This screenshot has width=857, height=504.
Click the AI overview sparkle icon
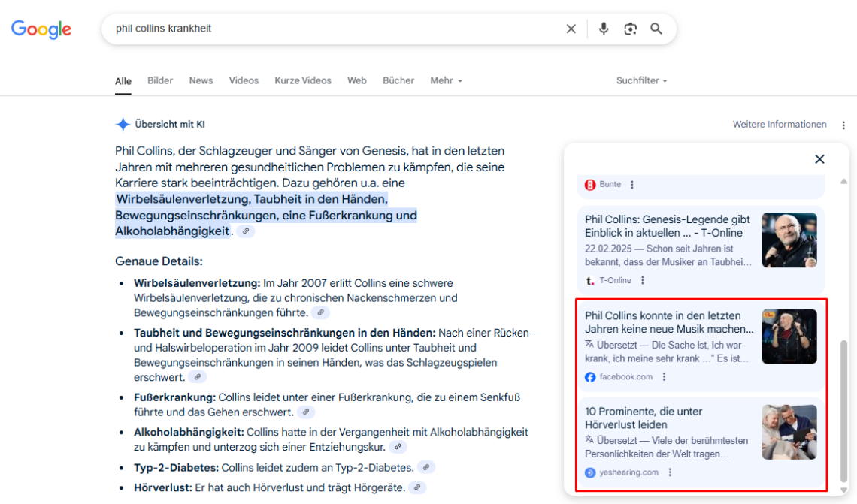click(123, 125)
